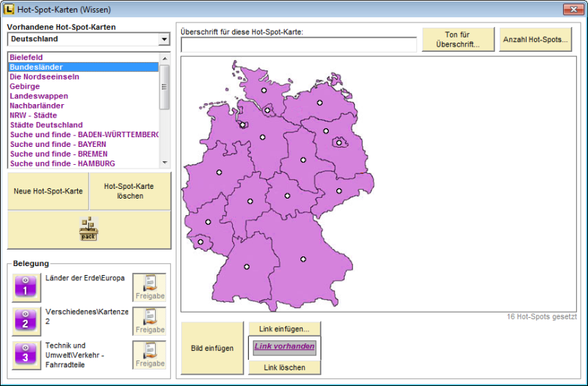The width and height of the screenshot is (588, 386).
Task: Select Die Nordseeinseln list entry
Action: 44,76
